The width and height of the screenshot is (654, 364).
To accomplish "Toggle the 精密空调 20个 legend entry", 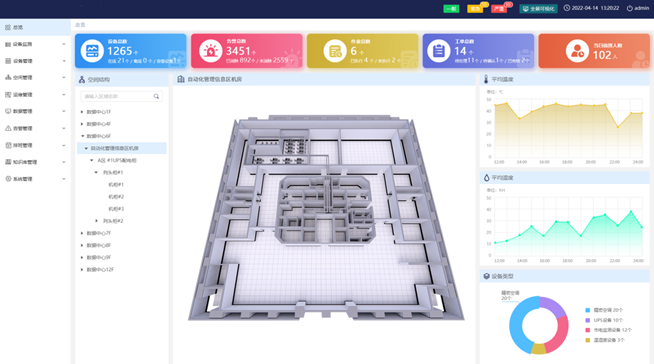I will point(604,310).
